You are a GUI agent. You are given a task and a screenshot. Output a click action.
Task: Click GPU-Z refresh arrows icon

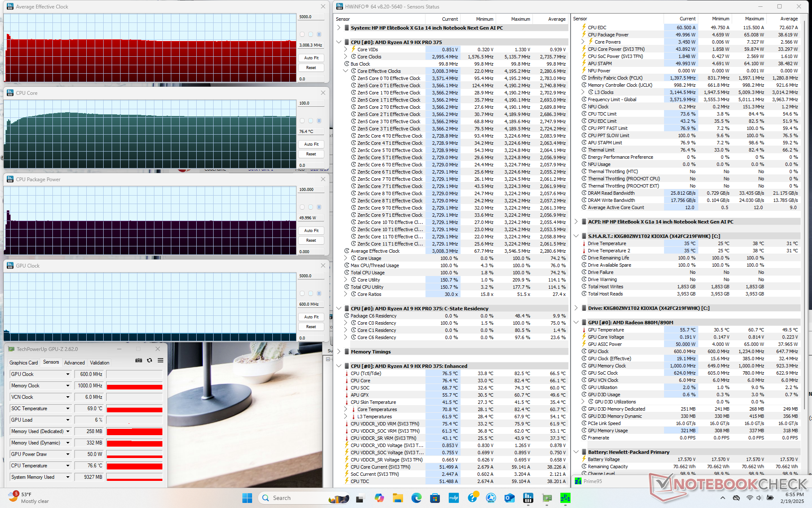pos(149,360)
